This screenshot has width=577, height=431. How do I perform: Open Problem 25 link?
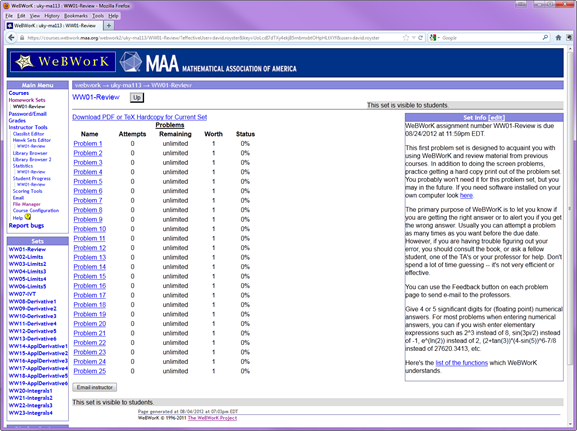[90, 371]
